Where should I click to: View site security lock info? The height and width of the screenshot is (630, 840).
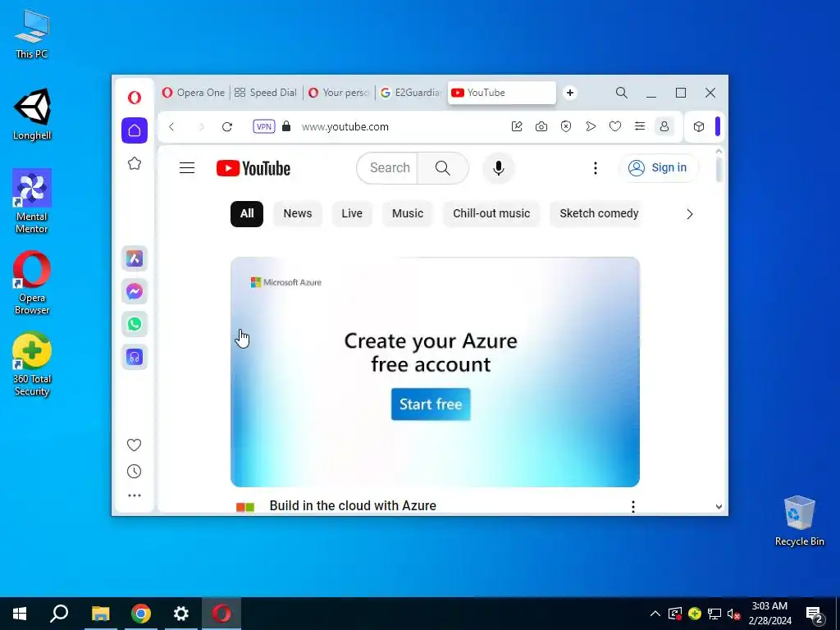(x=286, y=126)
